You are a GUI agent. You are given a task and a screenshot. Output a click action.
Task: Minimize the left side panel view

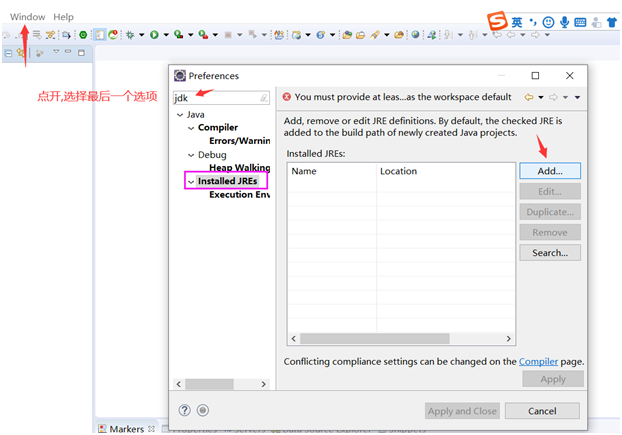pyautogui.click(x=68, y=52)
